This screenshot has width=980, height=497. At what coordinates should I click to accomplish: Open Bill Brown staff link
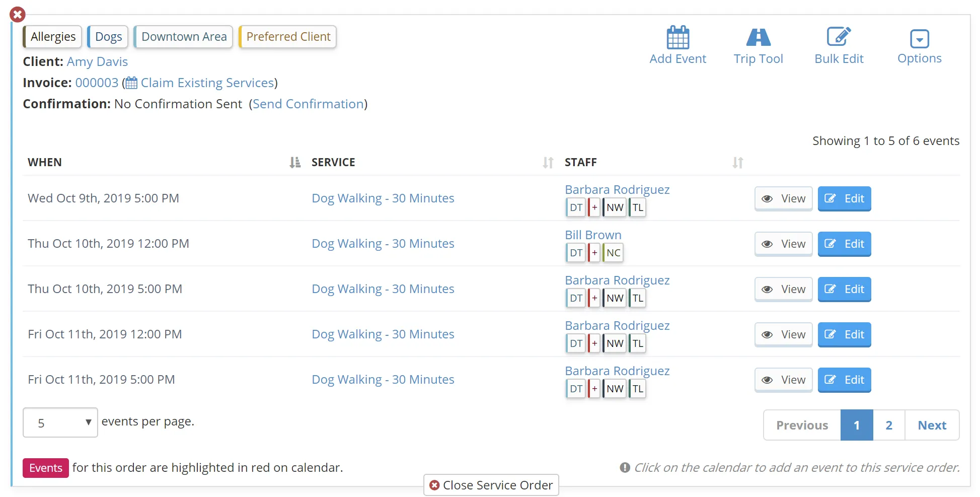pos(593,235)
